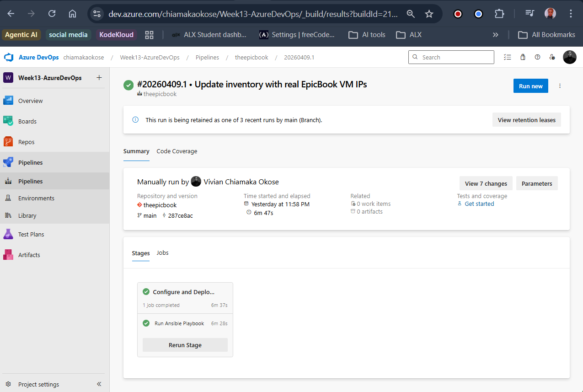
Task: Open the Test Plans flask icon
Action: [8, 234]
